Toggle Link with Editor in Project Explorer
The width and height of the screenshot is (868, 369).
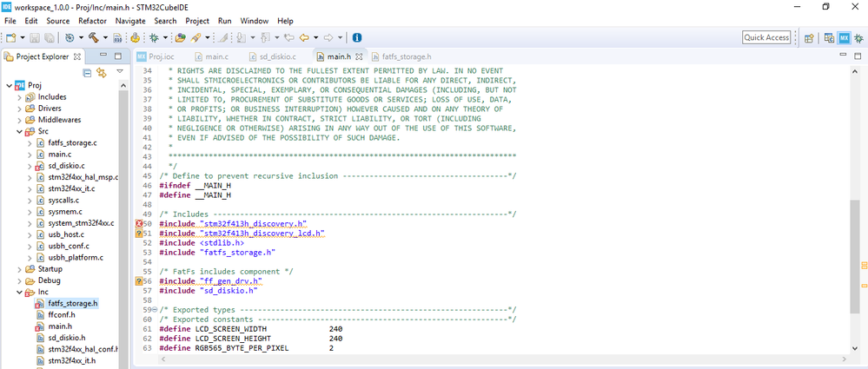point(102,72)
